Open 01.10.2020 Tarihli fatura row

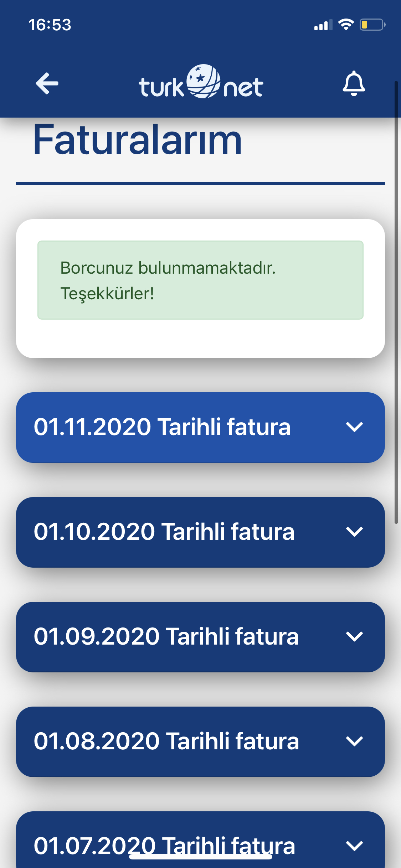click(200, 532)
